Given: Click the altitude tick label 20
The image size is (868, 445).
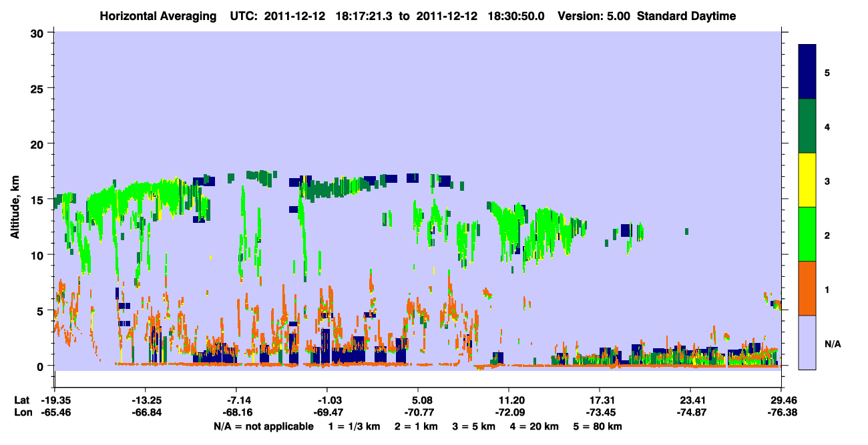Looking at the screenshot, I should (39, 144).
